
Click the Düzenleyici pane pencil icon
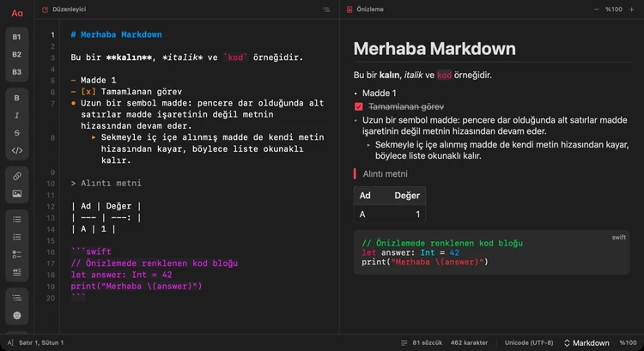tap(46, 9)
